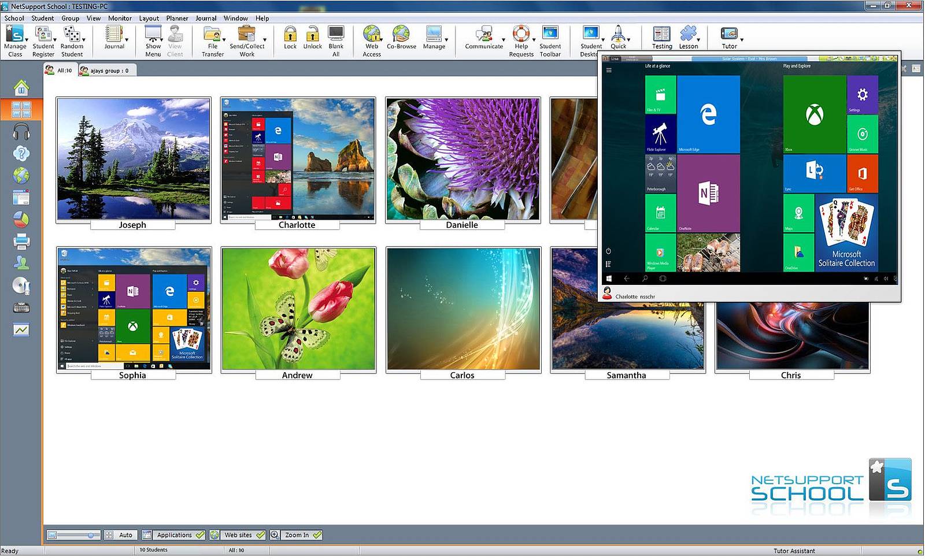Viewport: 925px width, 560px height.
Task: Expand the Send/Collect Work dropdown arrow
Action: click(x=265, y=40)
